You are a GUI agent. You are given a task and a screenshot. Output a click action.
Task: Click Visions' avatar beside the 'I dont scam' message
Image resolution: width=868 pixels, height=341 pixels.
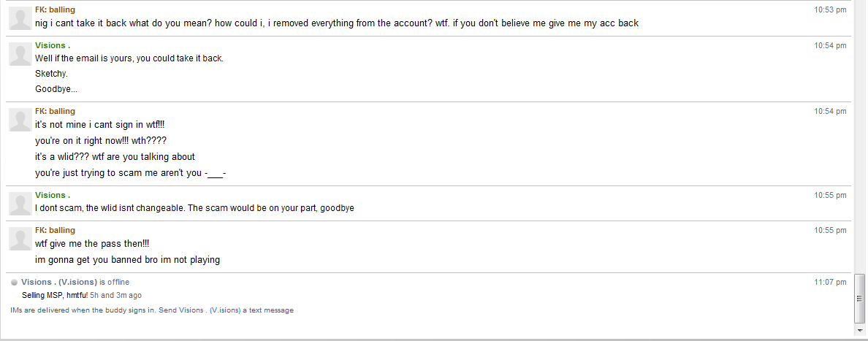tap(20, 203)
